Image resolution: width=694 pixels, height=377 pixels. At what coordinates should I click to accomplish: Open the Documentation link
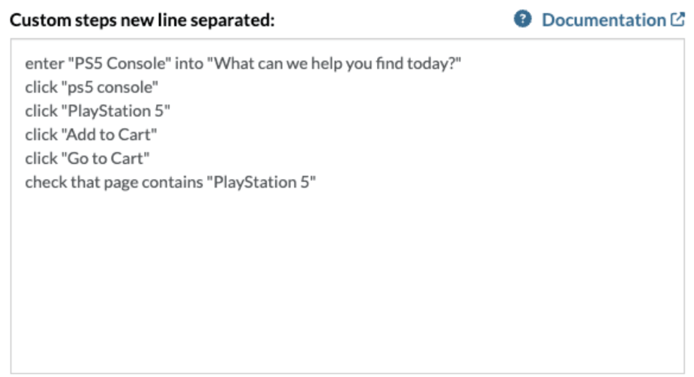[604, 20]
